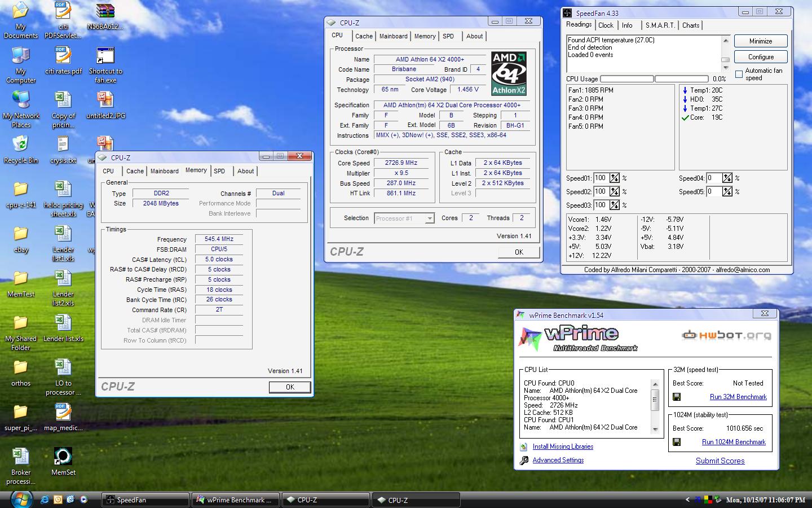
Task: Click the Speed02 value field
Action: point(600,191)
